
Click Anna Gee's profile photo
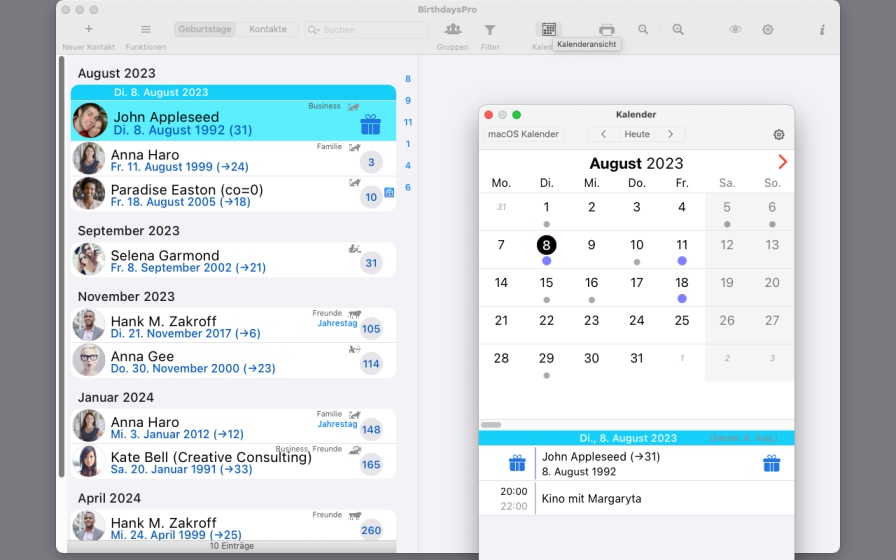(x=89, y=361)
